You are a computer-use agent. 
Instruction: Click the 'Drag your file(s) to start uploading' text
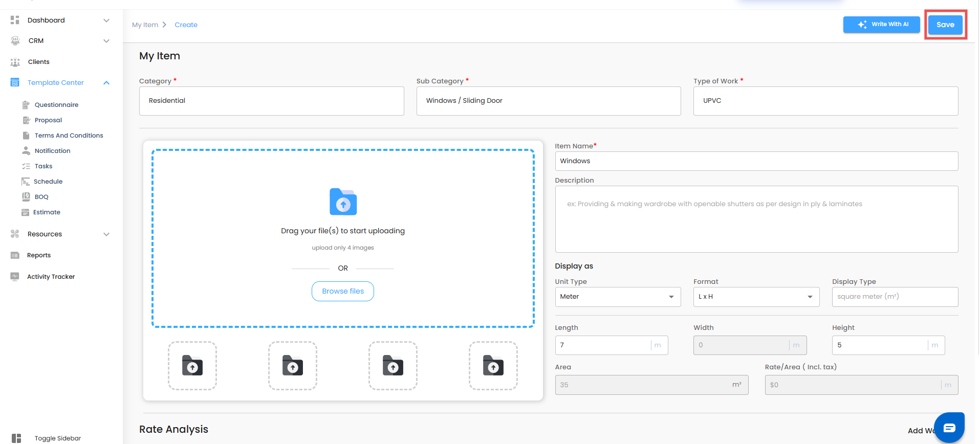(343, 231)
